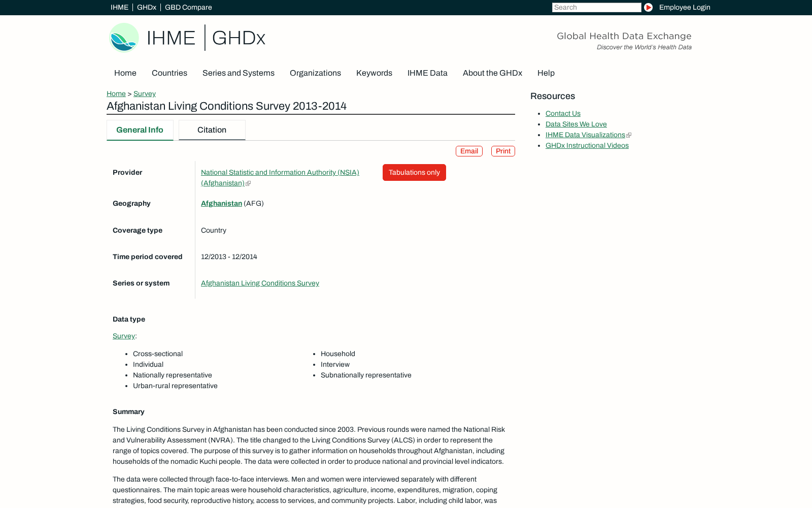Click the 'Country' coverage type value
Screen dimensions: 812x508
[x=214, y=230]
